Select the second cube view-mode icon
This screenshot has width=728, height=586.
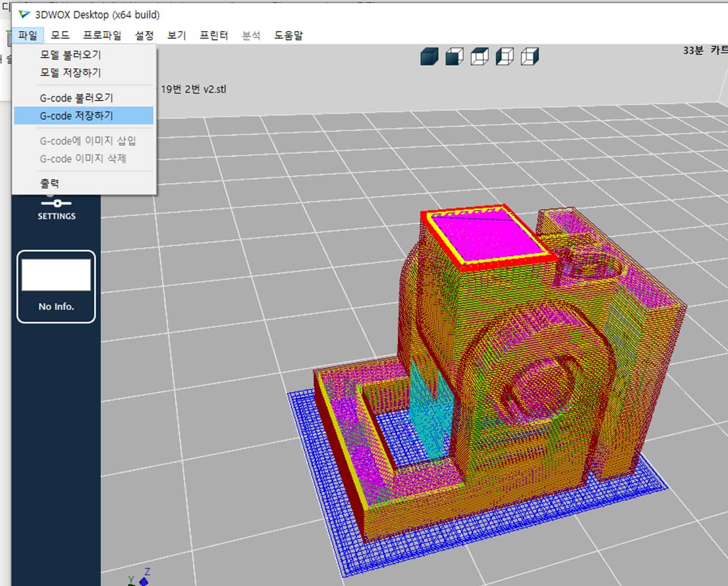point(454,57)
